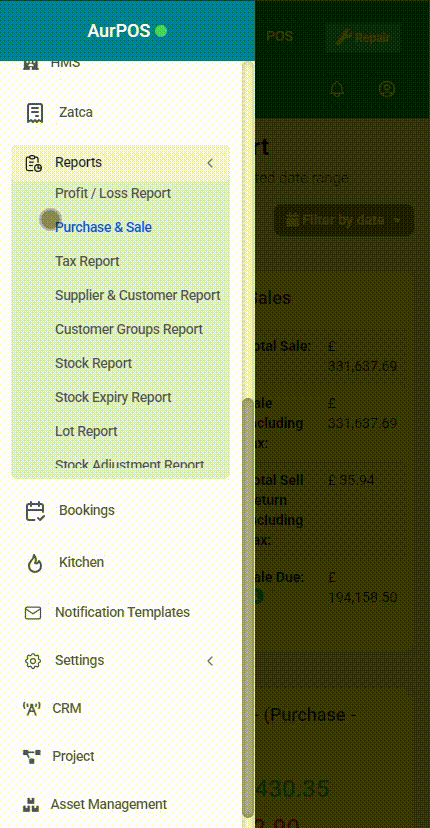Open the Filter by date dropdown

click(x=344, y=220)
